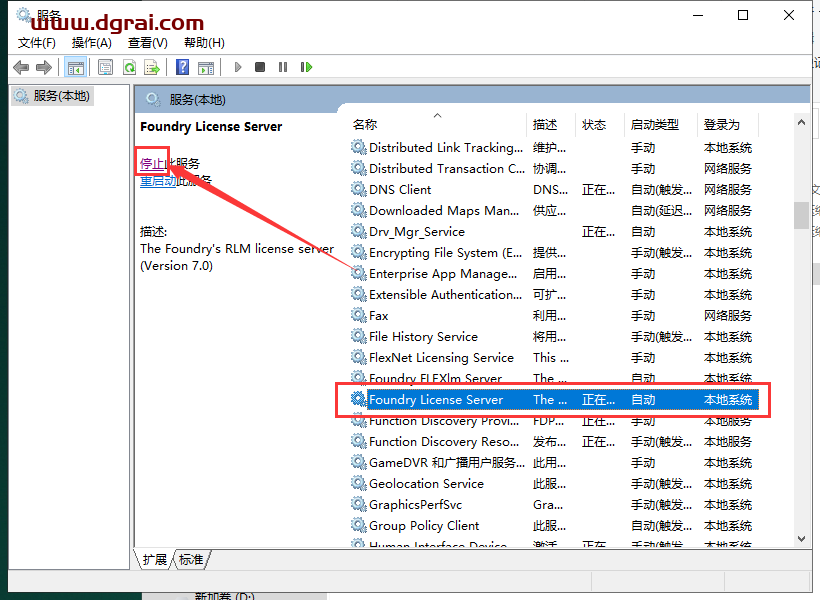Click the Export List toolbar icon
This screenshot has height=600, width=820.
152,67
